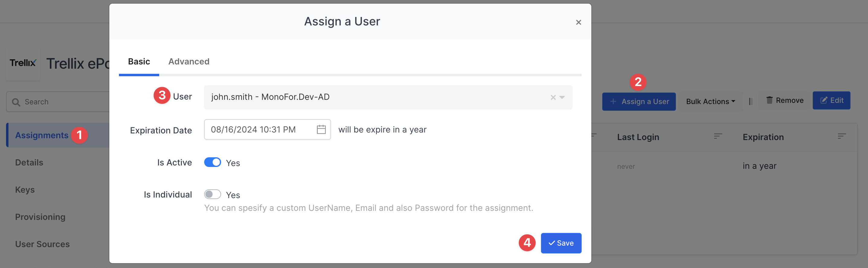The image size is (868, 268).
Task: Expand the User selection dropdown arrow
Action: (562, 97)
